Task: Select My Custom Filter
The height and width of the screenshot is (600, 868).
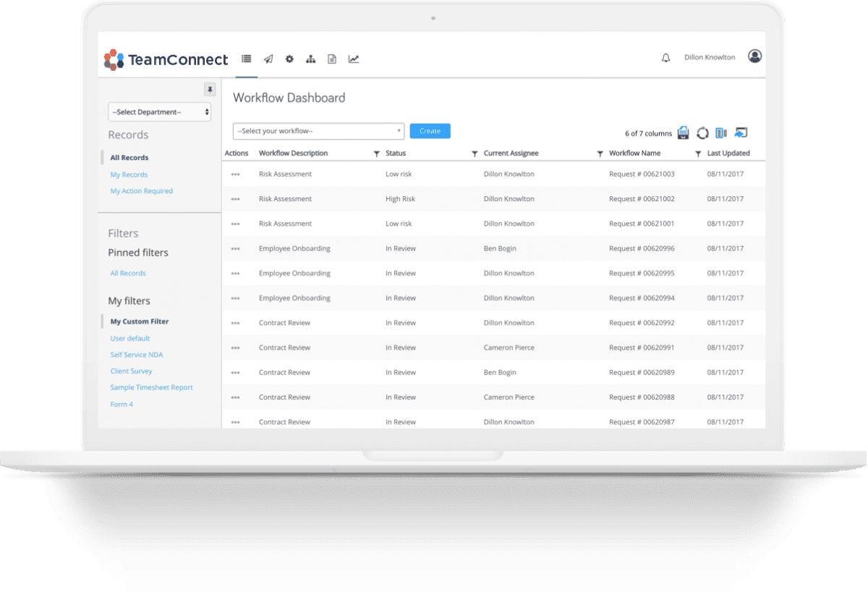Action: 140,321
